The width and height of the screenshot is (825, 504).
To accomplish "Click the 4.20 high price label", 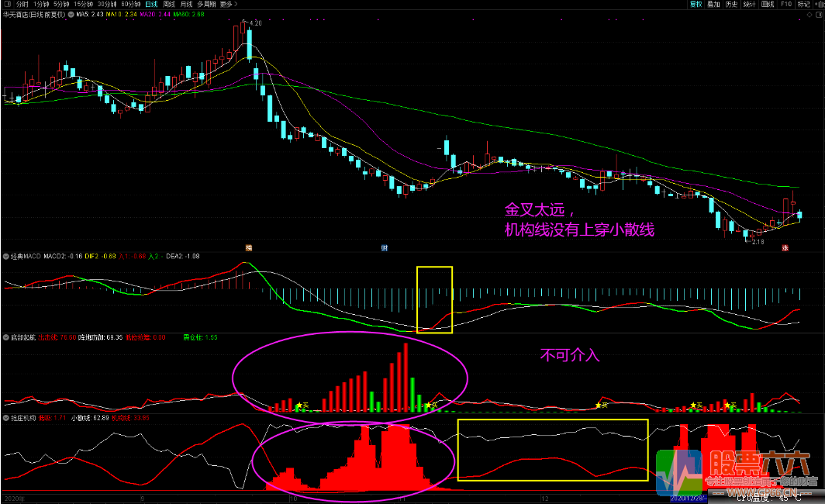I will pyautogui.click(x=255, y=23).
